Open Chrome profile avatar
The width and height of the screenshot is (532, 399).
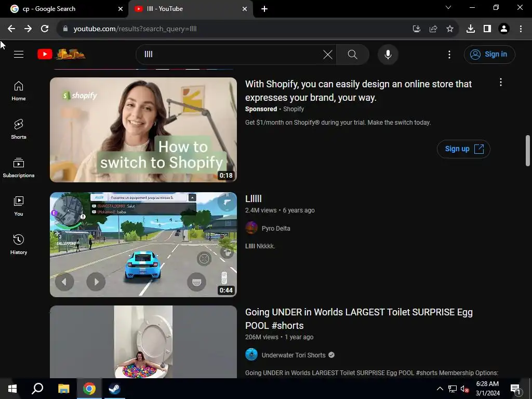[504, 29]
